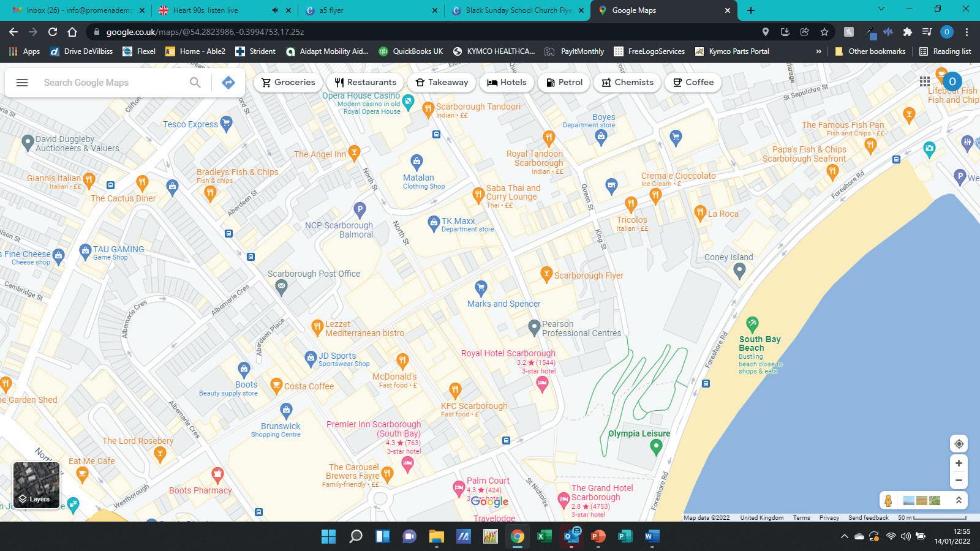This screenshot has height=551, width=980.
Task: Zoom in on the map
Action: (959, 463)
